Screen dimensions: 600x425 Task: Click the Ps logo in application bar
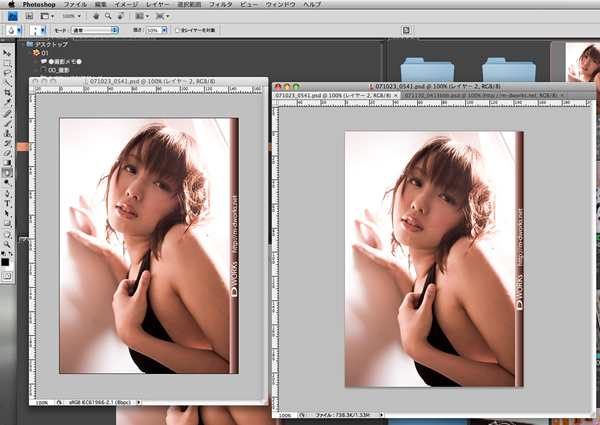[x=13, y=16]
